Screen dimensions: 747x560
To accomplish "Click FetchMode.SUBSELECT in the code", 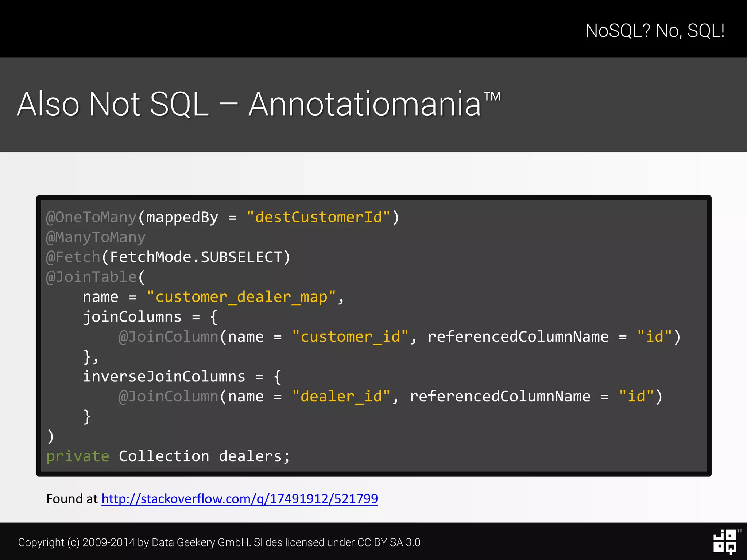I will click(196, 257).
